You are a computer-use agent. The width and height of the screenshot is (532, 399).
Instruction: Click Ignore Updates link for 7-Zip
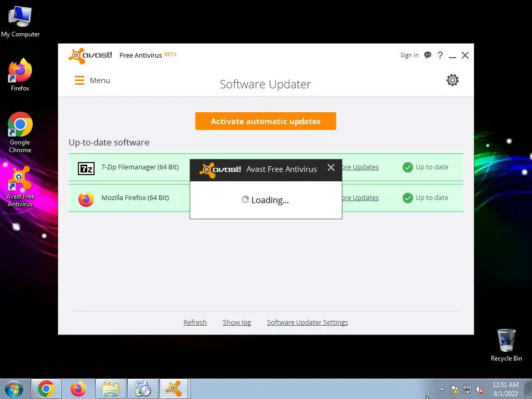pos(361,167)
